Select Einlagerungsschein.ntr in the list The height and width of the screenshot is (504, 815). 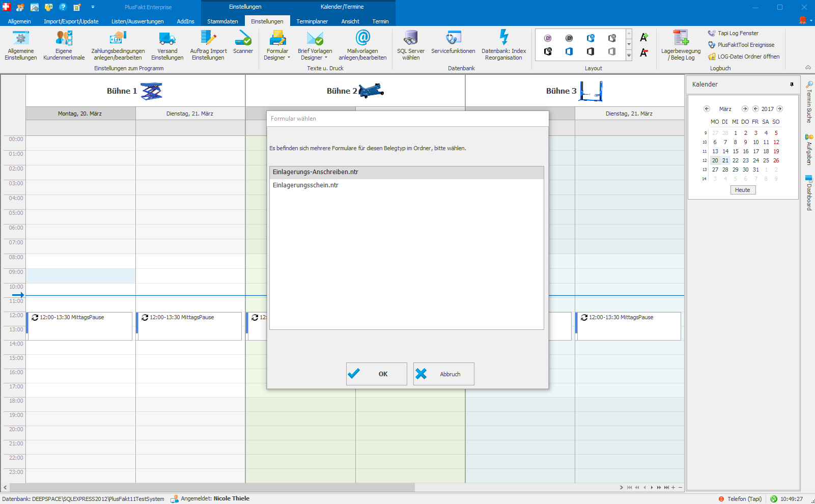[406, 185]
